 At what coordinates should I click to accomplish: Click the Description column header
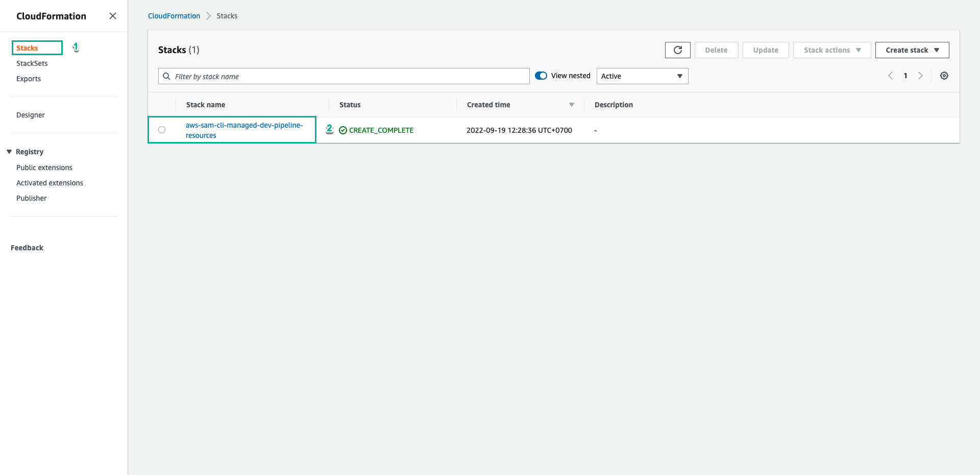pos(614,105)
